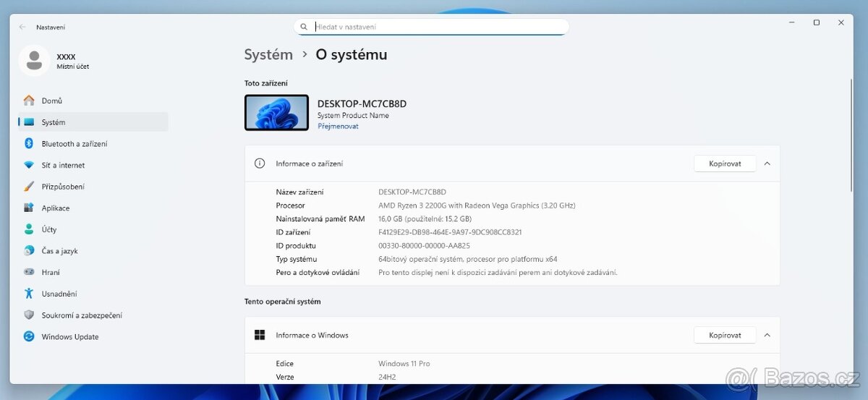Click the Hraní gamepad icon
Image resolution: width=868 pixels, height=400 pixels.
click(x=29, y=272)
